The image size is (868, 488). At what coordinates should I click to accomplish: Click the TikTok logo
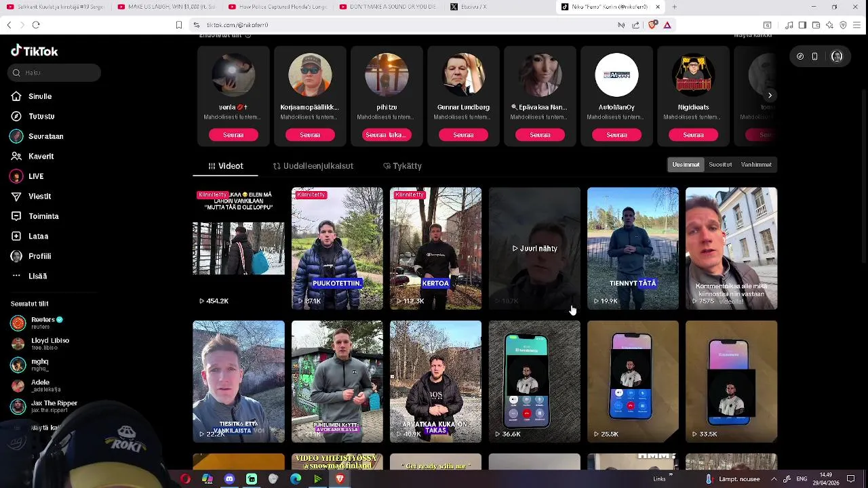tap(35, 51)
